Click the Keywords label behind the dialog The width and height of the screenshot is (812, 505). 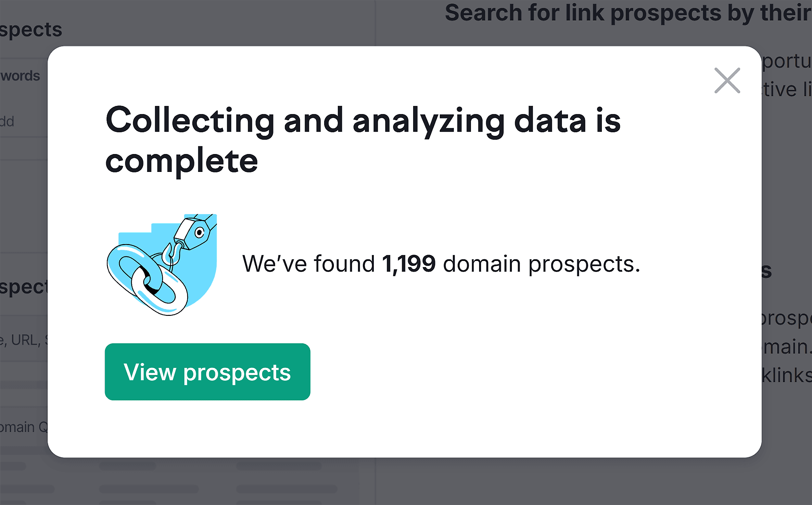[x=20, y=75]
